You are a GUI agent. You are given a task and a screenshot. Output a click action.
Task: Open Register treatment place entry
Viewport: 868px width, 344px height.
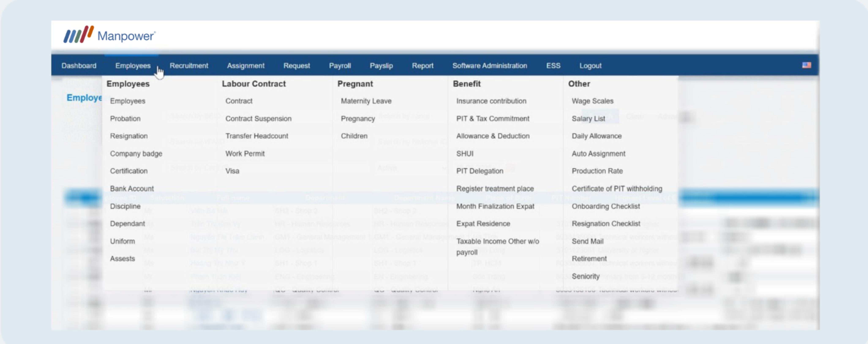tap(495, 189)
